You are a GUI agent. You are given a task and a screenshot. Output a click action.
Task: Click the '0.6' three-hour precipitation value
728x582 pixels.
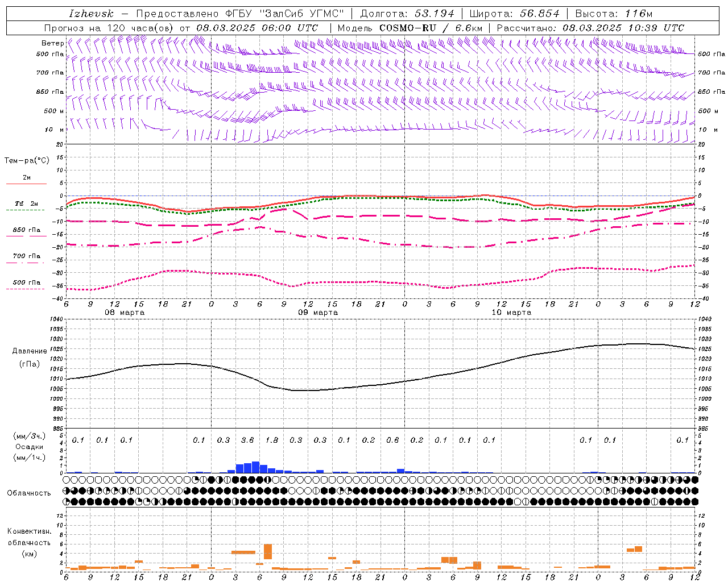[x=392, y=440]
